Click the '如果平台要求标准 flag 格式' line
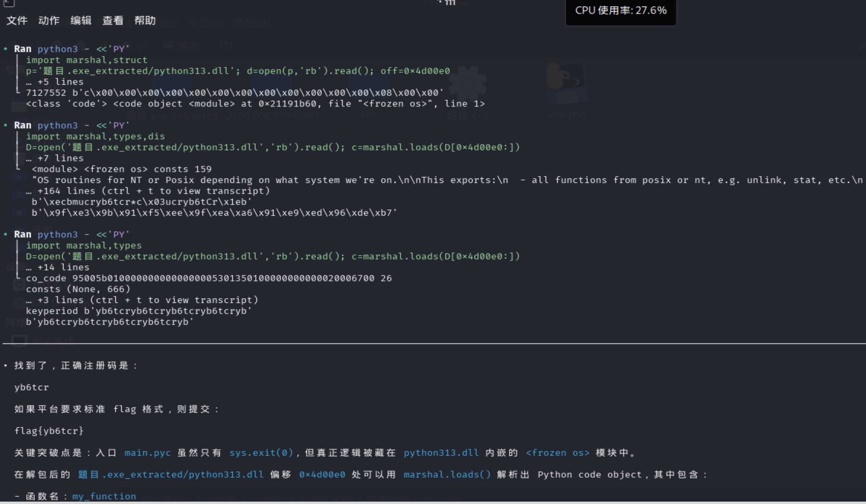The width and height of the screenshot is (866, 504). point(117,409)
